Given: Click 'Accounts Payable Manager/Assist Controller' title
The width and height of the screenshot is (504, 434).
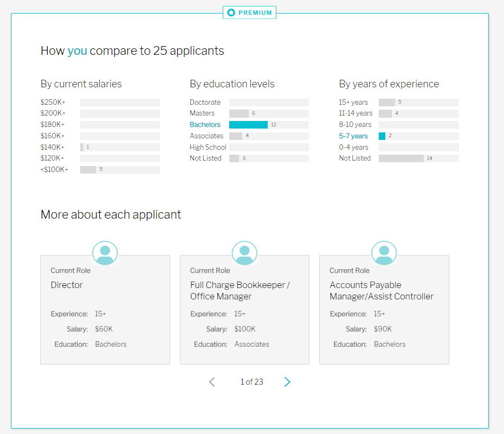Looking at the screenshot, I should point(382,291).
